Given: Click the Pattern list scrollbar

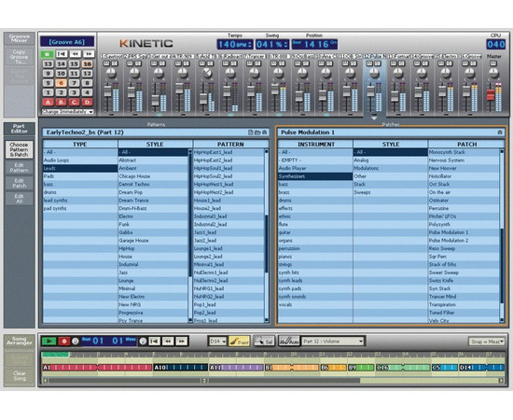Looking at the screenshot, I should [267, 236].
